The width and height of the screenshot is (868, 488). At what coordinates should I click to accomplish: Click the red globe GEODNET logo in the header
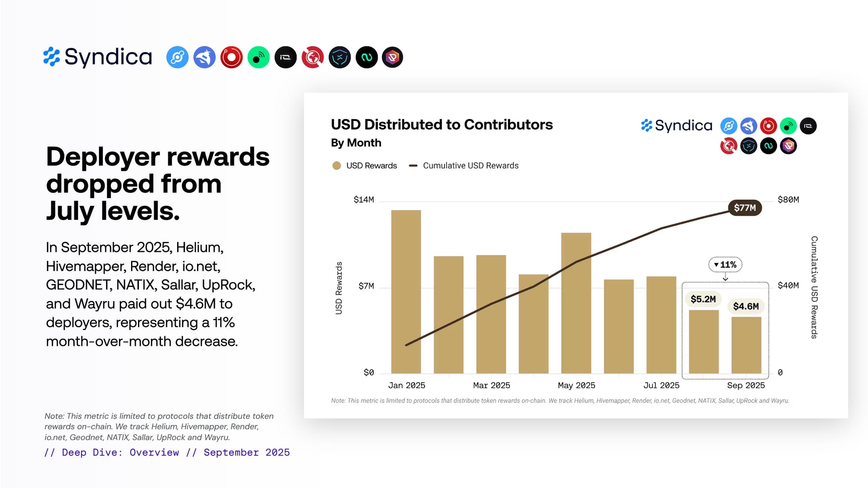(x=312, y=57)
